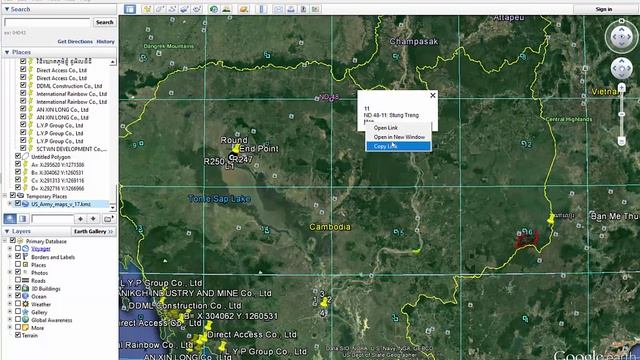
Task: Uncheck the Borders and Labels layer
Action: pos(18,257)
